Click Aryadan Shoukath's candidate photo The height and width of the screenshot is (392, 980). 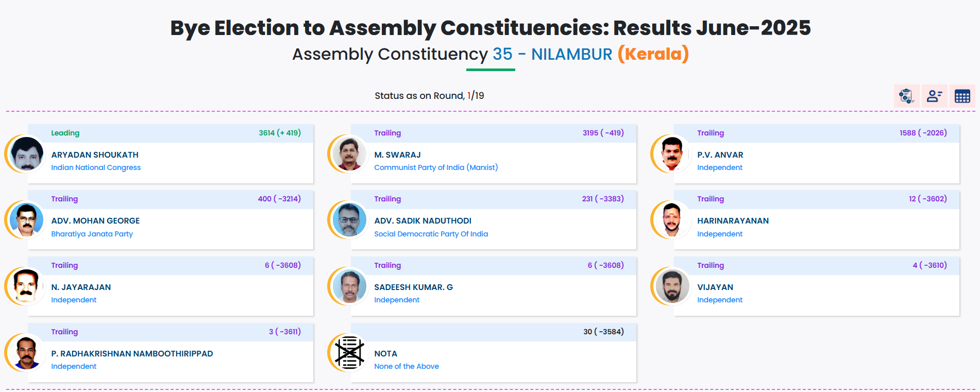coord(25,154)
